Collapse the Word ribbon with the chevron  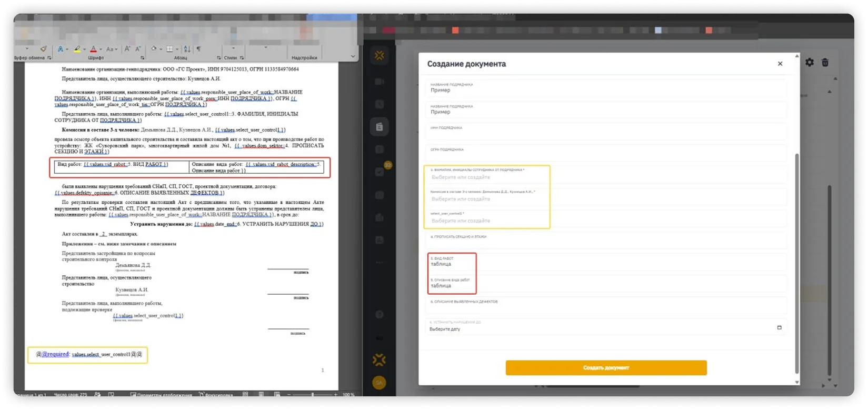(353, 56)
